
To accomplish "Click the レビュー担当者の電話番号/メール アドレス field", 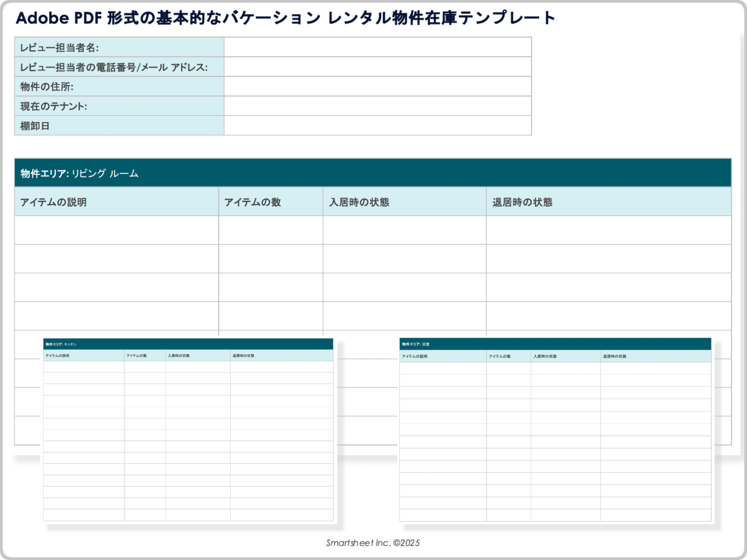I will click(x=377, y=67).
